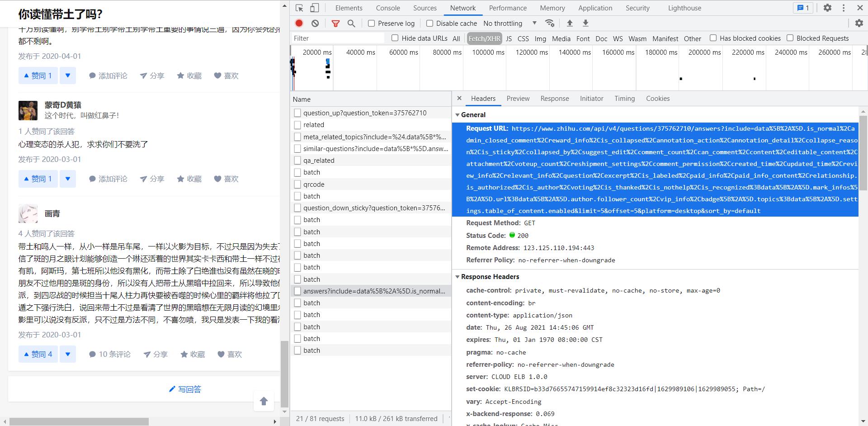
Task: Open 画青's avatar
Action: tap(28, 213)
